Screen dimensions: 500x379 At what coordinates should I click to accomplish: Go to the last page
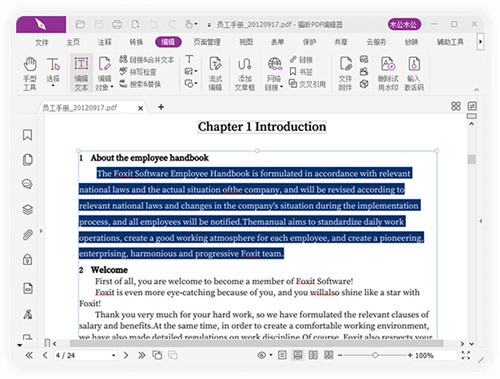pyautogui.click(x=142, y=355)
